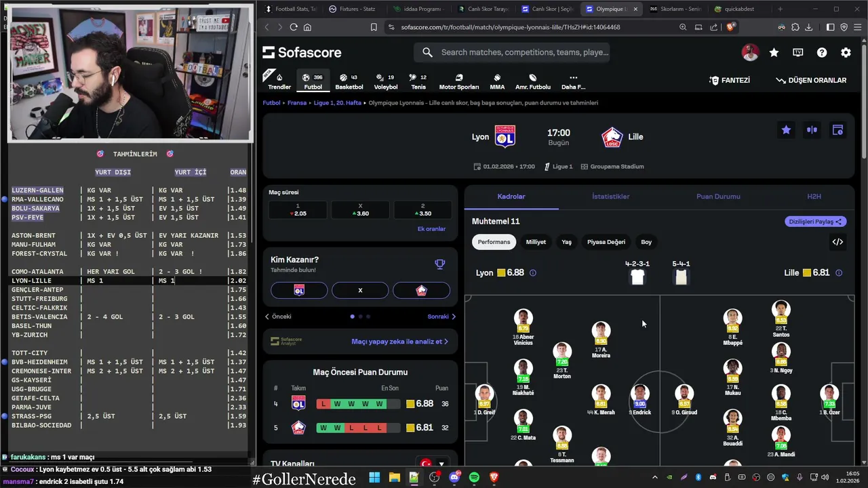Screen dimensions: 868x488
Task: Open favorites star in Sofascore header
Action: [x=774, y=52]
